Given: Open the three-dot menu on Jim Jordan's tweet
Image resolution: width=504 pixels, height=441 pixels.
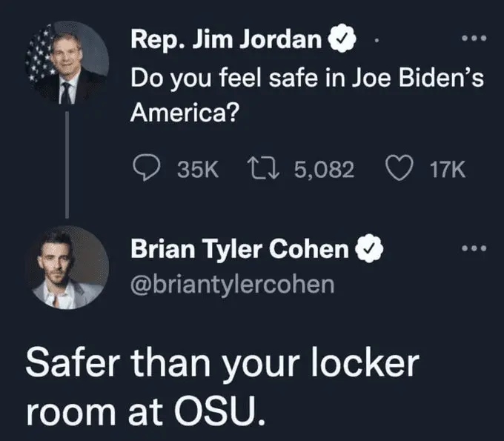Looking at the screenshot, I should (473, 39).
